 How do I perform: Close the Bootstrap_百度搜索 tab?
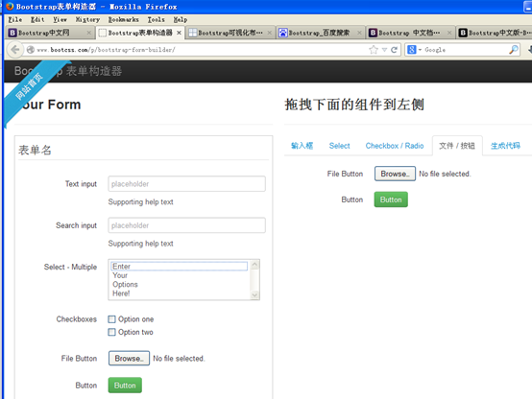coord(359,33)
